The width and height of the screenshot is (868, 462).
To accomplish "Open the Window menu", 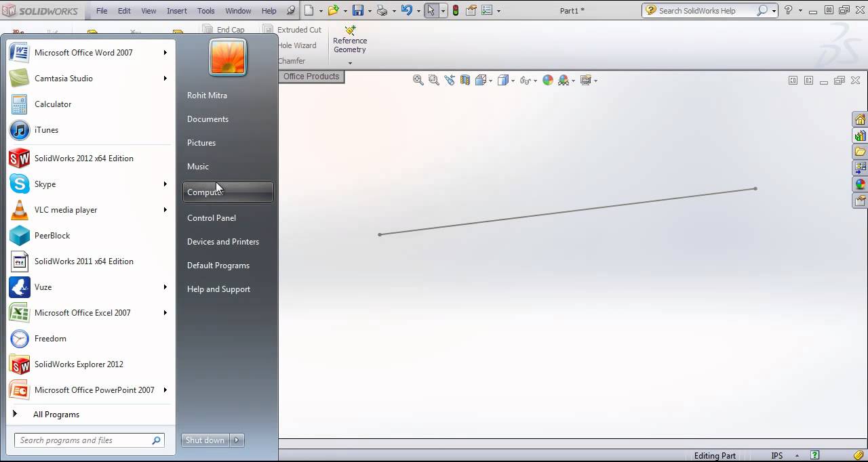I will click(x=238, y=11).
